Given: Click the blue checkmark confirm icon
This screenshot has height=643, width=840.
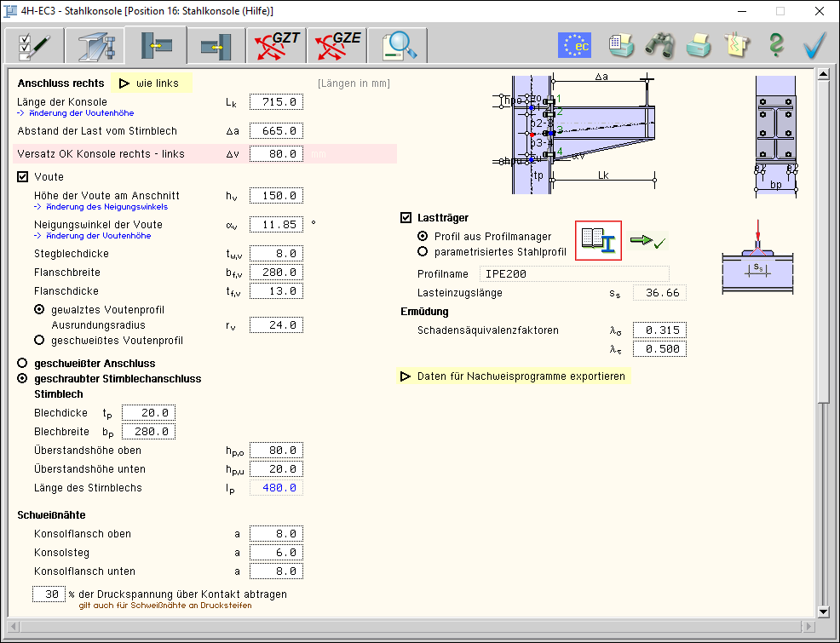Looking at the screenshot, I should pos(815,45).
